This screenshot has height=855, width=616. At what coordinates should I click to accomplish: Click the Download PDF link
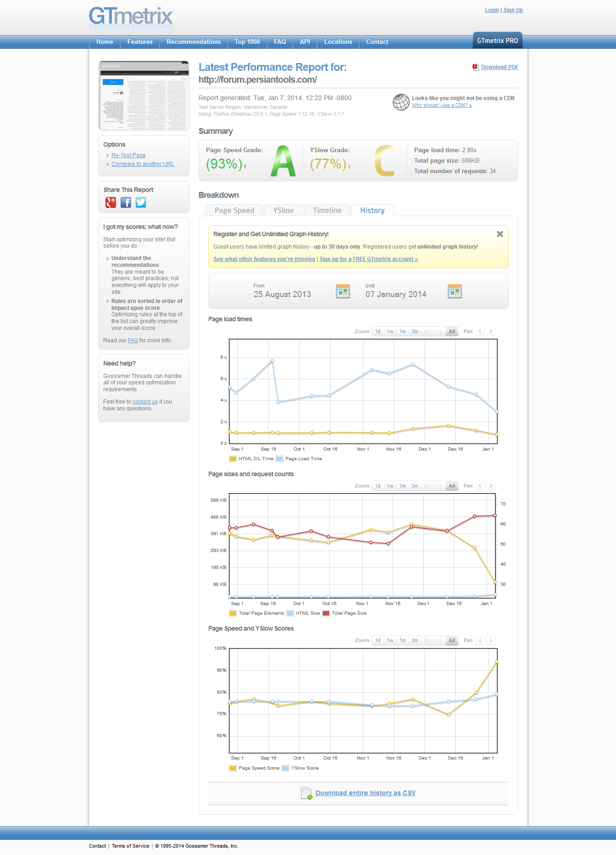click(x=500, y=67)
